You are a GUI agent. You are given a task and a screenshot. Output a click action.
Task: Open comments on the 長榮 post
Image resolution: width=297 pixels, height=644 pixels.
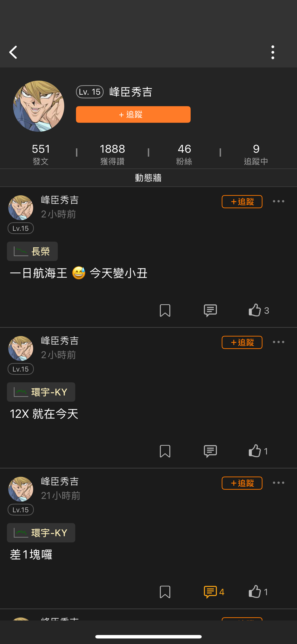pos(210,310)
